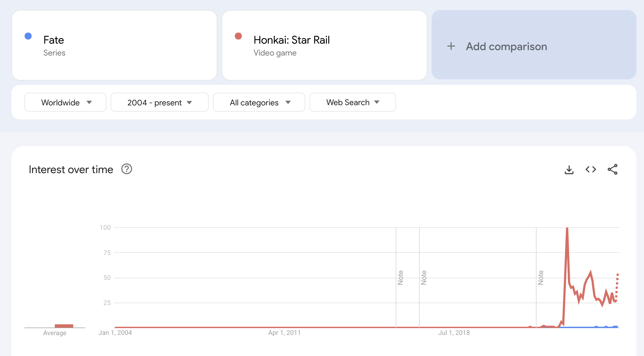Open the All categories dropdown
The image size is (644, 356).
point(259,102)
